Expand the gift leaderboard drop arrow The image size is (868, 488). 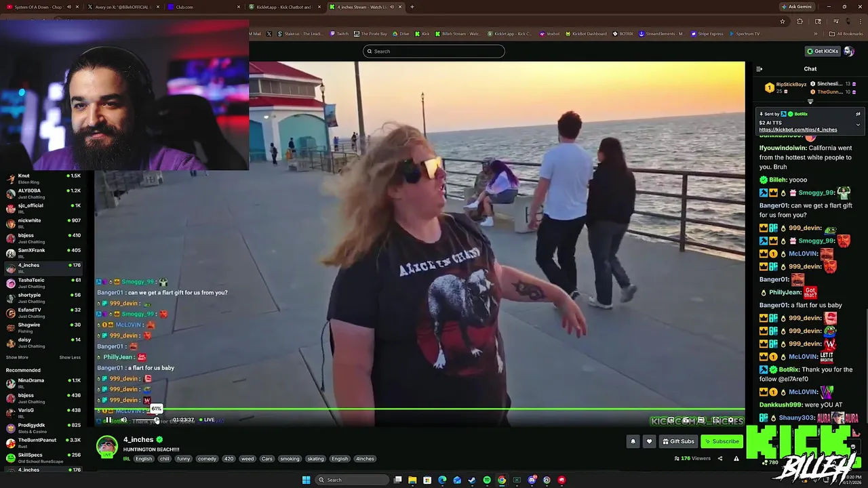(810, 102)
